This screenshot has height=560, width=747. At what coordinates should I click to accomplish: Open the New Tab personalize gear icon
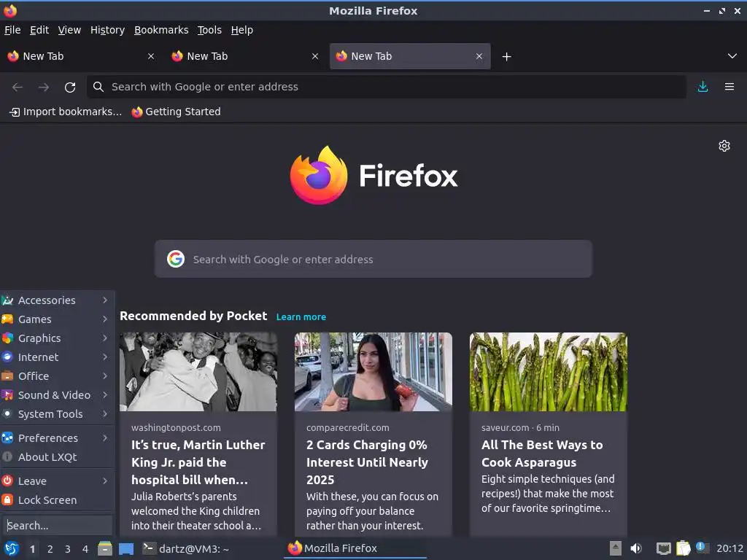[x=724, y=146]
